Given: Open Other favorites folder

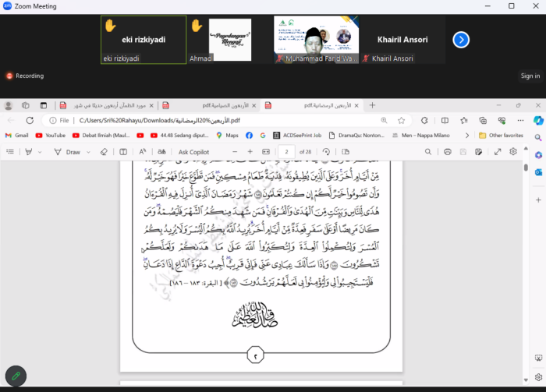Looking at the screenshot, I should click(x=501, y=136).
